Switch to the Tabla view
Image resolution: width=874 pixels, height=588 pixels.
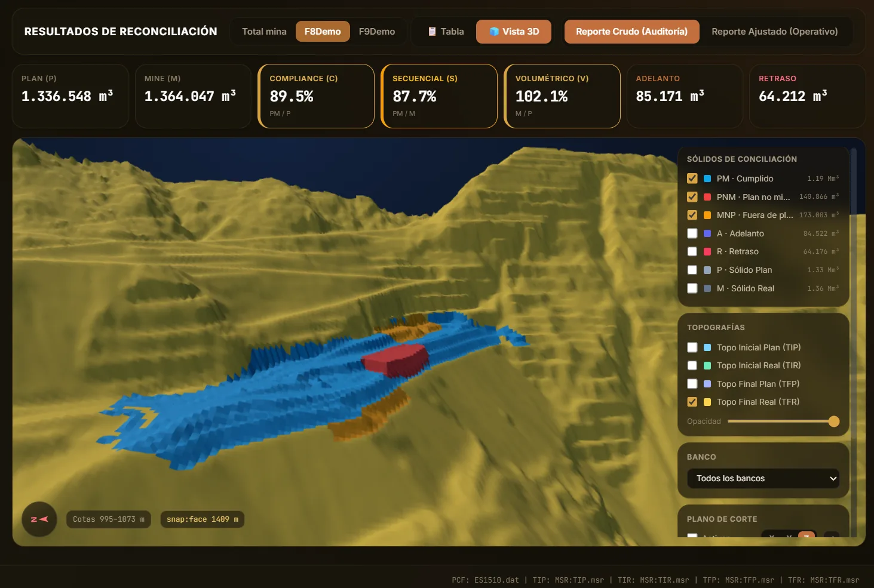click(446, 32)
